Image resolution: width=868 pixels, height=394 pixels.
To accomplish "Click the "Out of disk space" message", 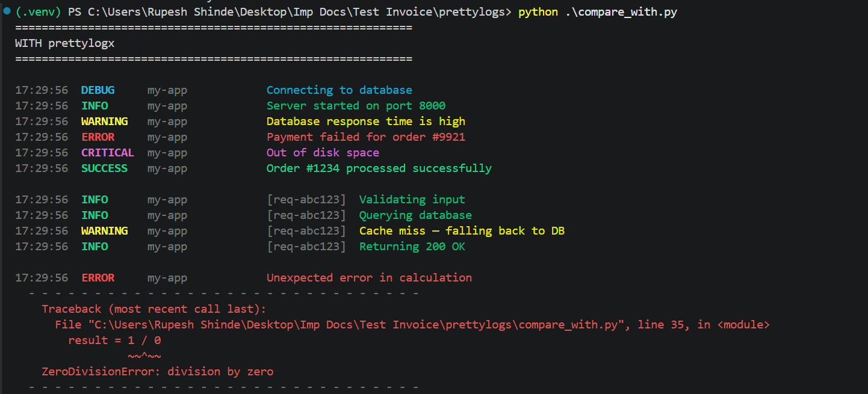I will [323, 153].
